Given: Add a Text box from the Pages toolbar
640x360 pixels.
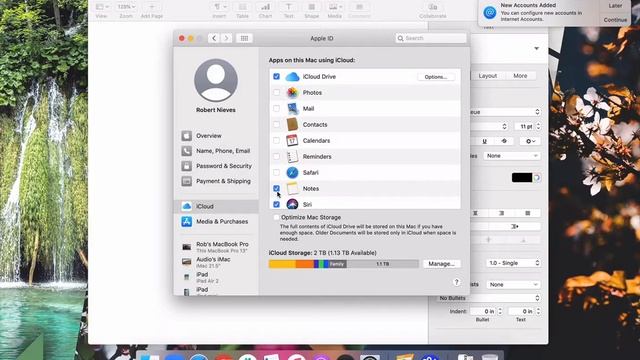Looking at the screenshot, I should (x=289, y=11).
